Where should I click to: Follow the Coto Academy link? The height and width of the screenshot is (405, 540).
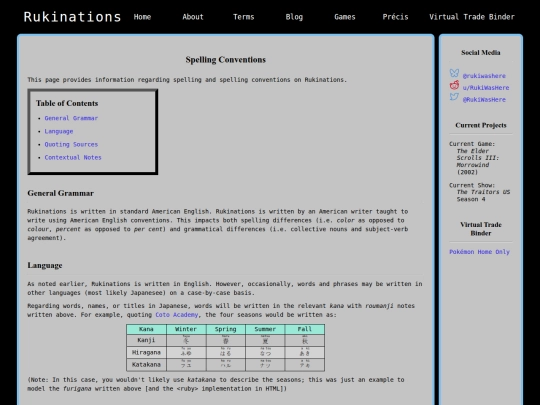[x=177, y=315]
